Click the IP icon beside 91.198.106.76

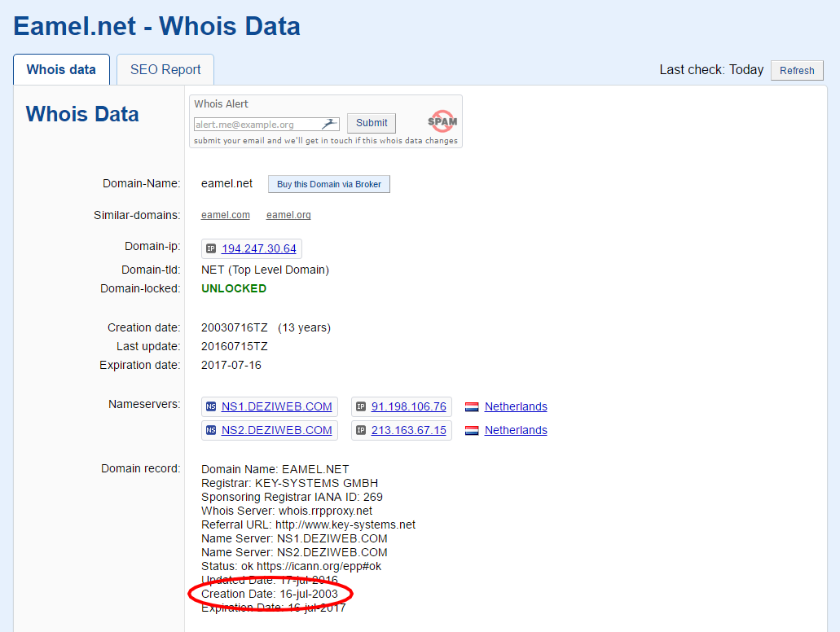coord(361,406)
